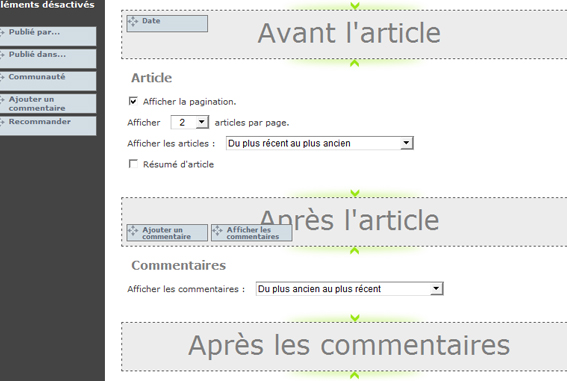Click the Après l'article zone title

click(349, 220)
